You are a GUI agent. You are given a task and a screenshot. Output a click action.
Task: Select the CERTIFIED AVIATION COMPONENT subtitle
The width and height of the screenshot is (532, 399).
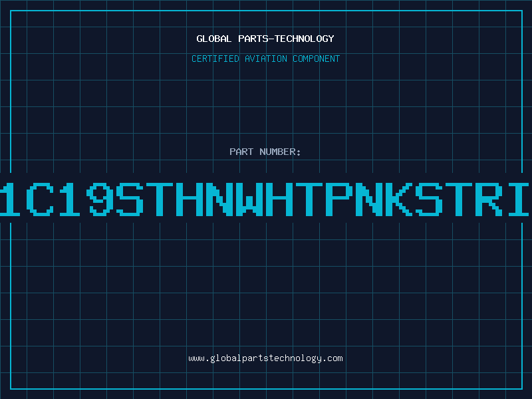point(265,59)
